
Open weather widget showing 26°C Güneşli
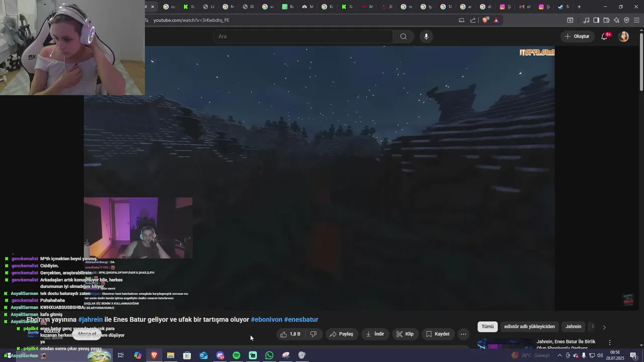[x=531, y=355]
